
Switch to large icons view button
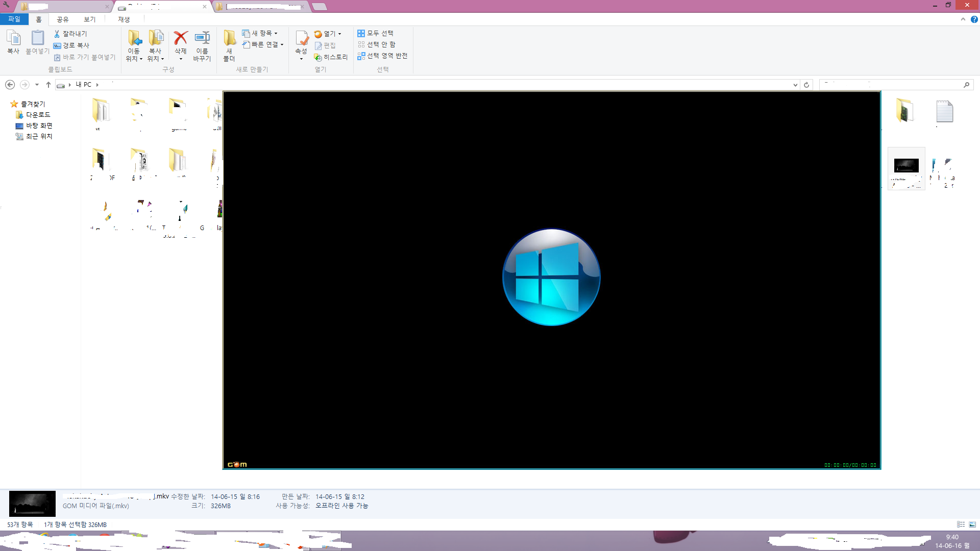[972, 524]
